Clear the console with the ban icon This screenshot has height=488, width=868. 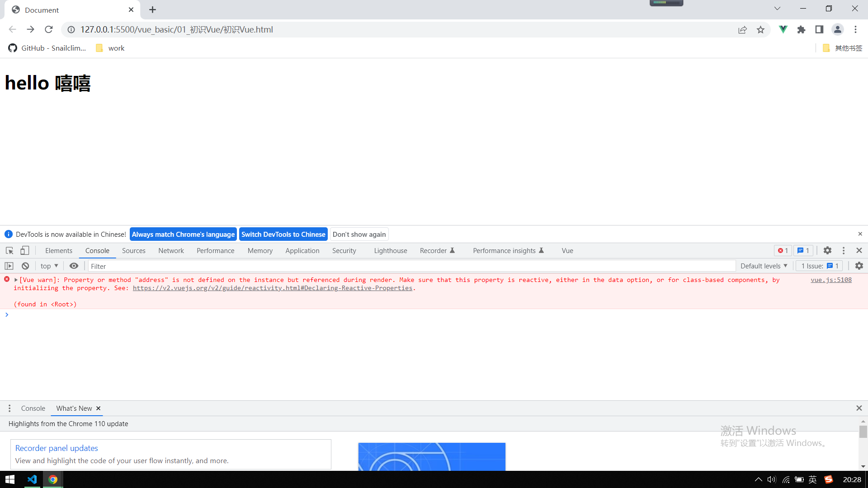tap(25, 266)
